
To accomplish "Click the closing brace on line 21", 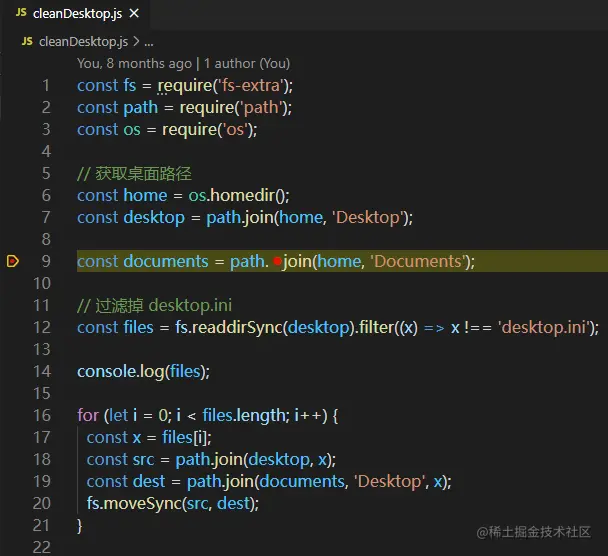I will tap(79, 526).
